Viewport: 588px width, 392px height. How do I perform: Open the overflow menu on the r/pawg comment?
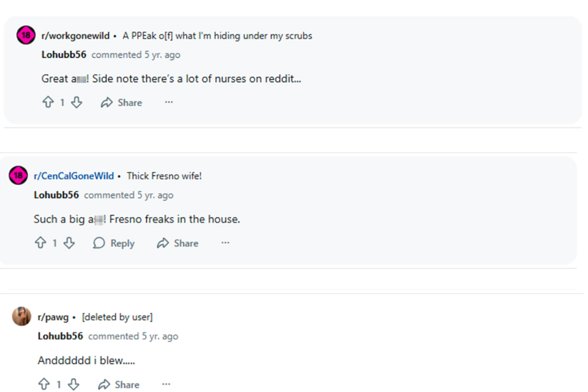[x=166, y=385]
